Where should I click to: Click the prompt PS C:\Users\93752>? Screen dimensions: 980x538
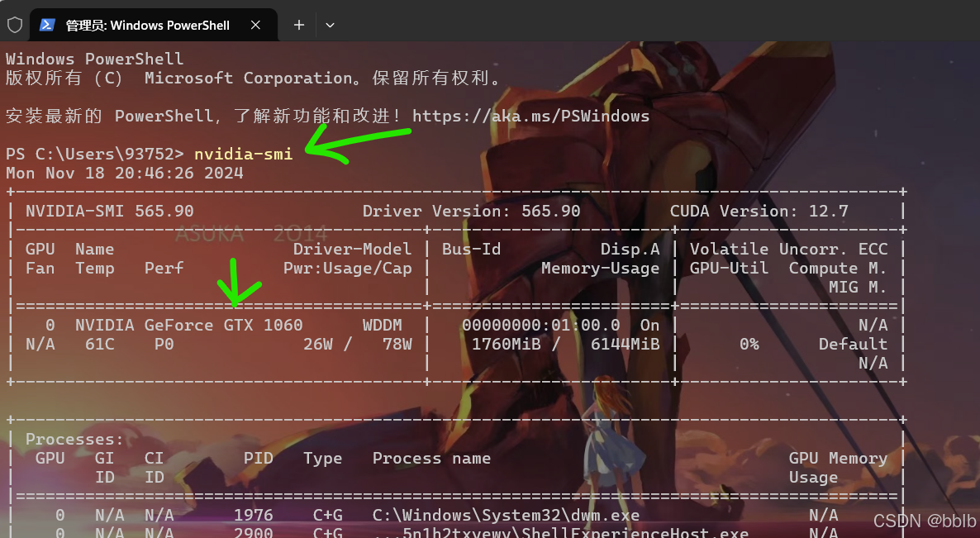(x=95, y=154)
